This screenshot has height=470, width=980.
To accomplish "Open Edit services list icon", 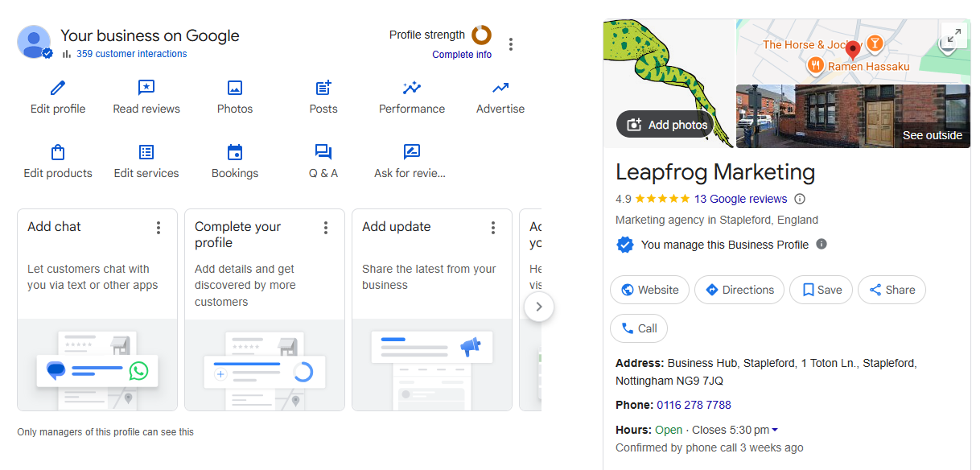I will click(146, 152).
